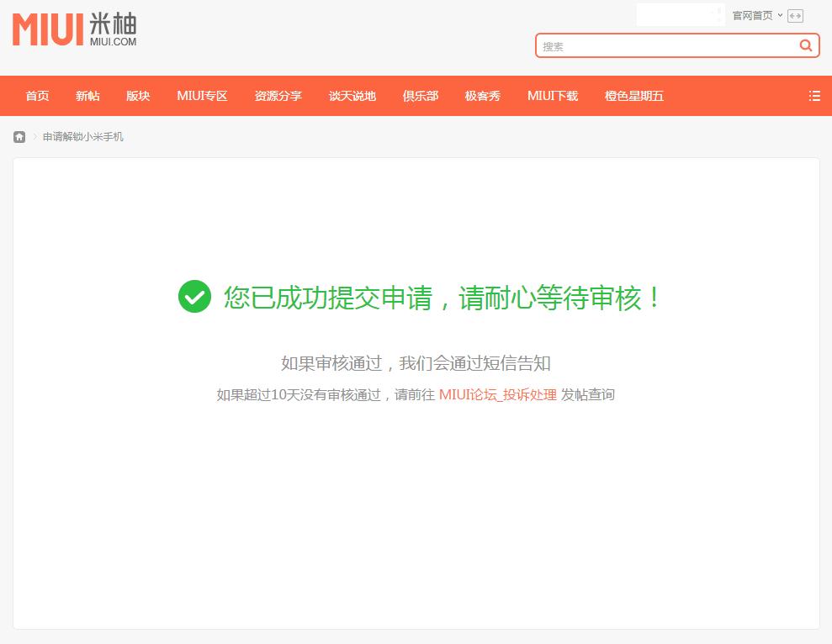This screenshot has width=832, height=644.
Task: Click the MIUI 米柚 logo
Action: click(x=72, y=29)
